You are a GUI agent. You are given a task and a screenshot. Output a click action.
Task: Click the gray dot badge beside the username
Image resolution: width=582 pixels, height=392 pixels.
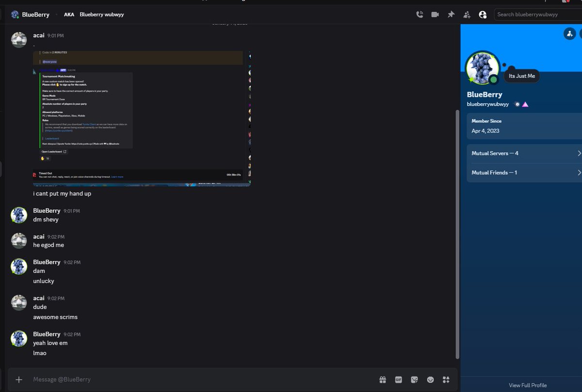click(517, 104)
